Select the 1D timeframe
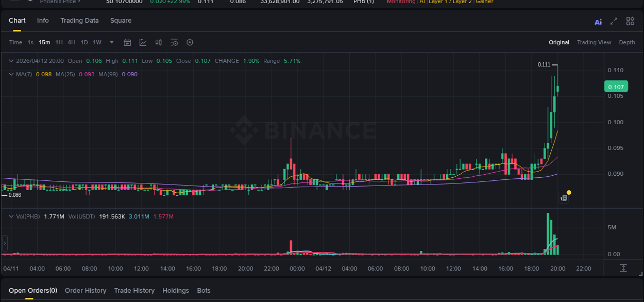This screenshot has height=302, width=644. [x=84, y=42]
